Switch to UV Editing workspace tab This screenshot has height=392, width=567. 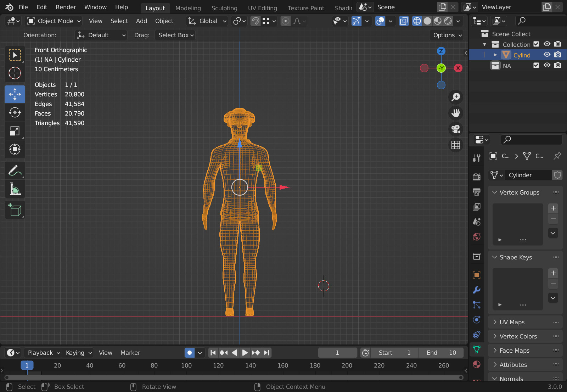(x=263, y=8)
